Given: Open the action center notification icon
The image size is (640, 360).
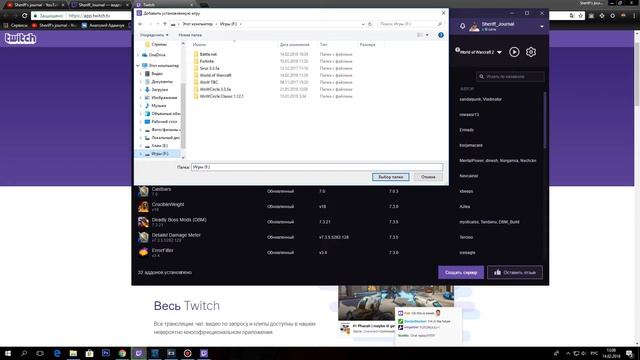Looking at the screenshot, I should [x=629, y=353].
